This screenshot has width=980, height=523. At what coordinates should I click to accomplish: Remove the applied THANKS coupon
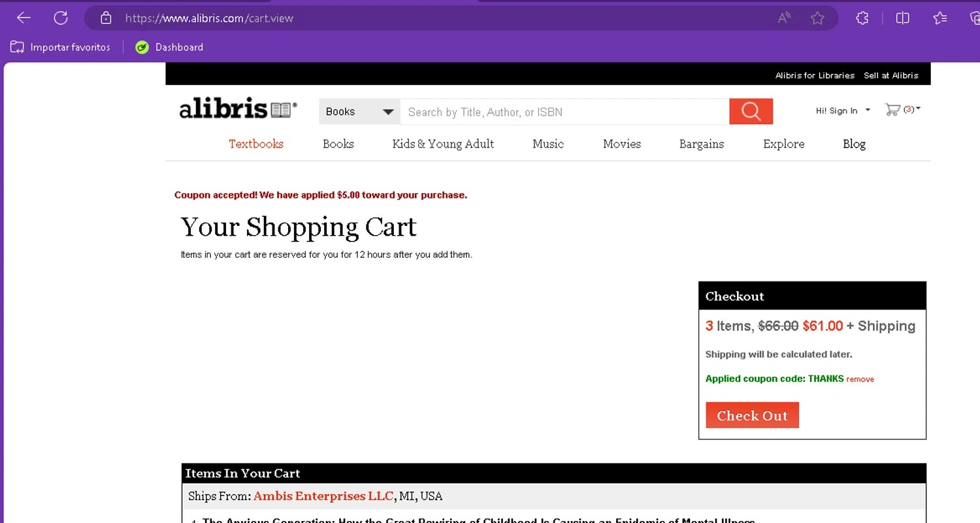pos(860,379)
